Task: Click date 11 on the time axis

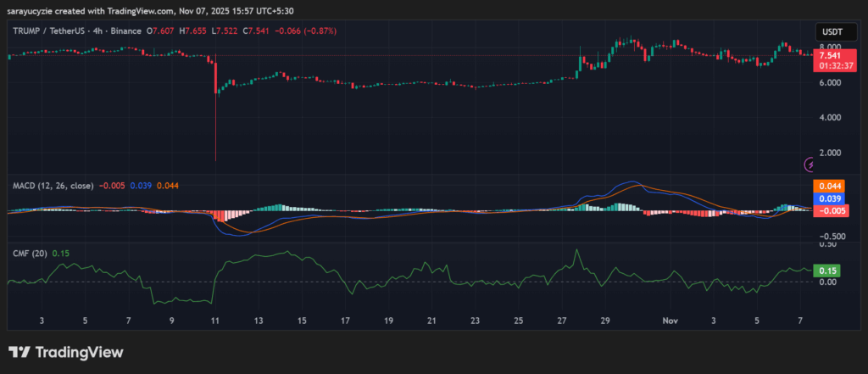Action: coord(215,321)
